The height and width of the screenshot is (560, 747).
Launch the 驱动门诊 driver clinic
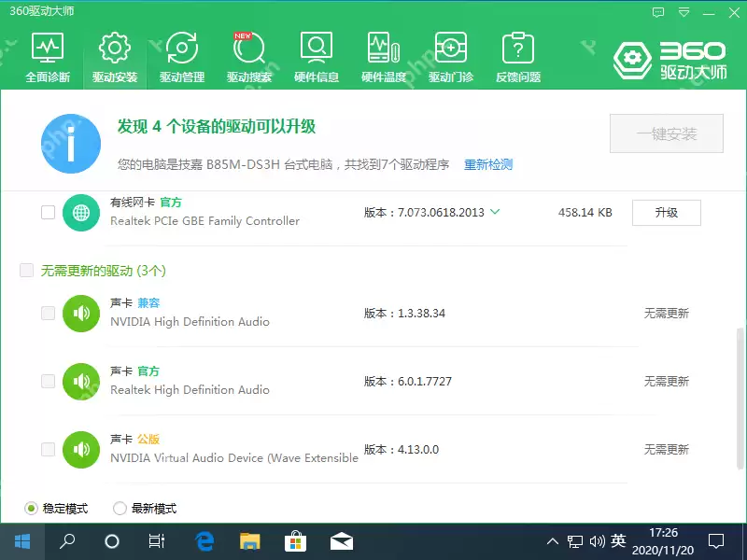tap(450, 54)
